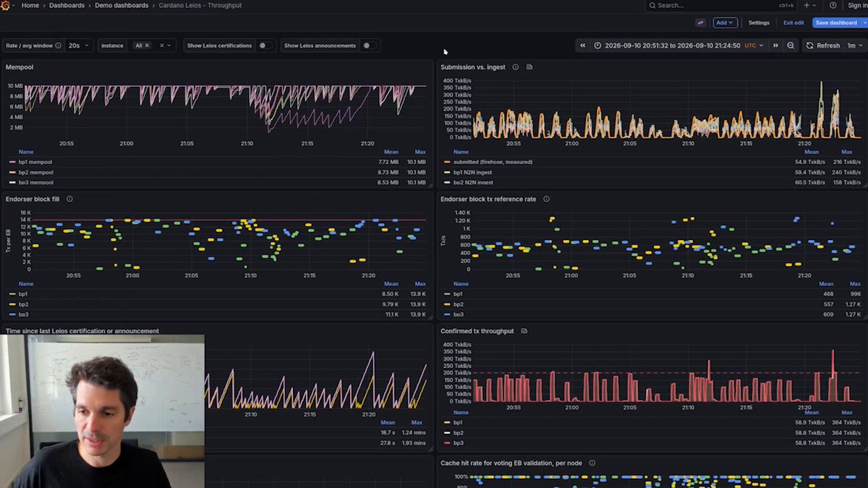Viewport: 868px width, 488px height.
Task: Enable Show Leios certifications switch
Action: 265,46
